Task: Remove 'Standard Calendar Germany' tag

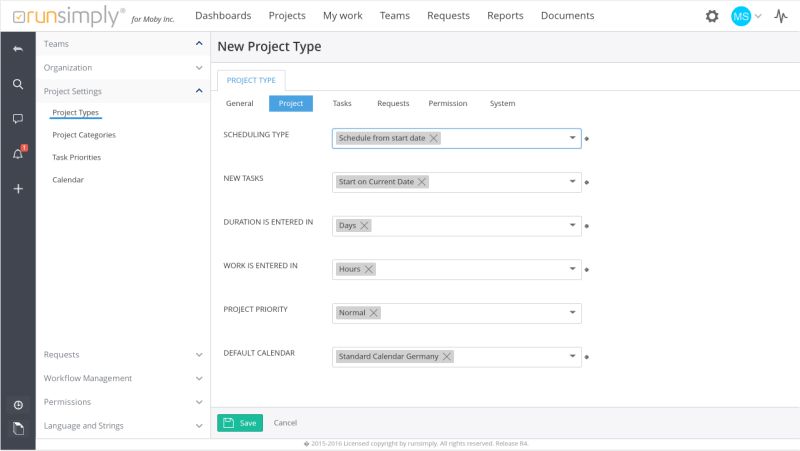Action: (446, 357)
